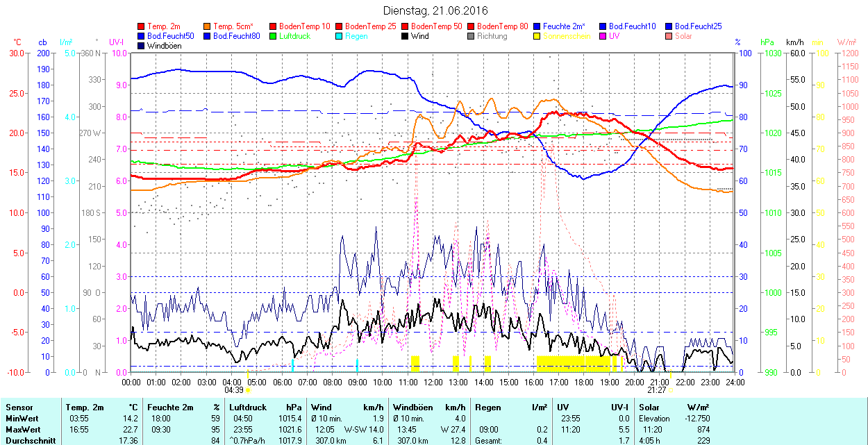Click the Sensor header in the summary table

19,408
